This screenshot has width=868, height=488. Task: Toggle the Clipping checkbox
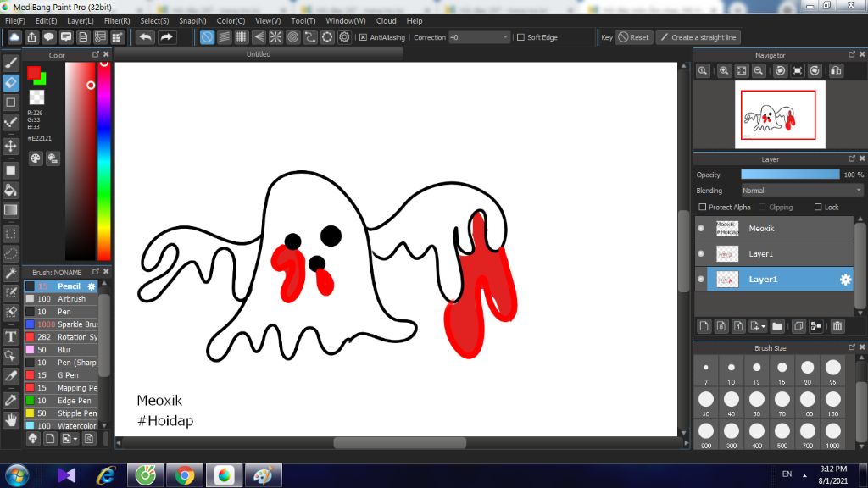coord(762,207)
